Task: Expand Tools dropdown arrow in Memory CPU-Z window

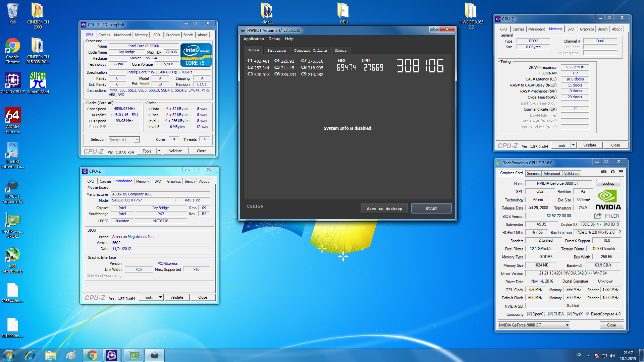Action: pos(573,145)
